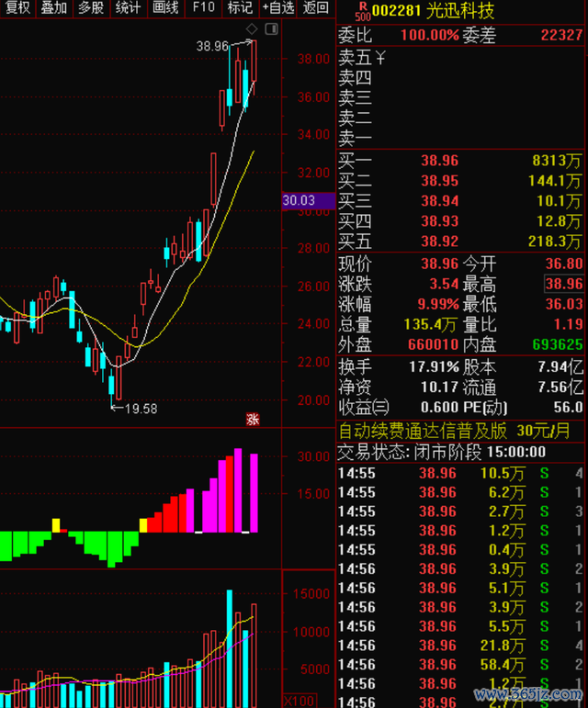The width and height of the screenshot is (588, 708).
Task: Click the 19.58 low price arrow label
Action: point(139,408)
